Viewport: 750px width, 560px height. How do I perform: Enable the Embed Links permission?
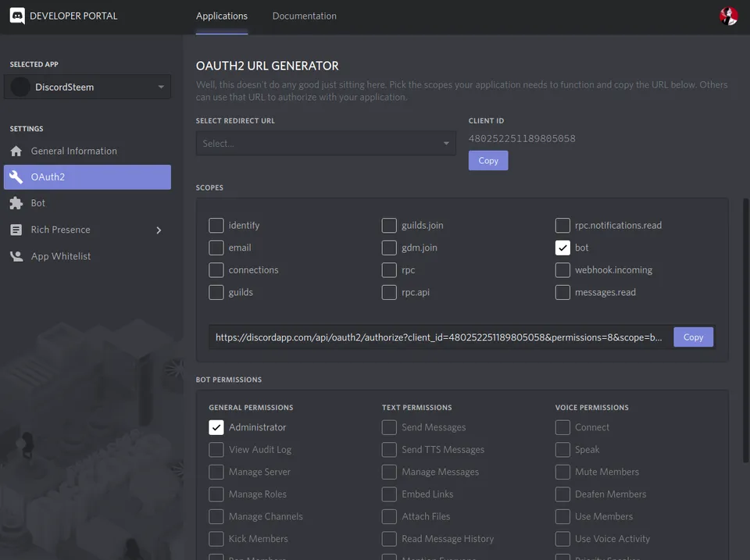[x=389, y=494]
